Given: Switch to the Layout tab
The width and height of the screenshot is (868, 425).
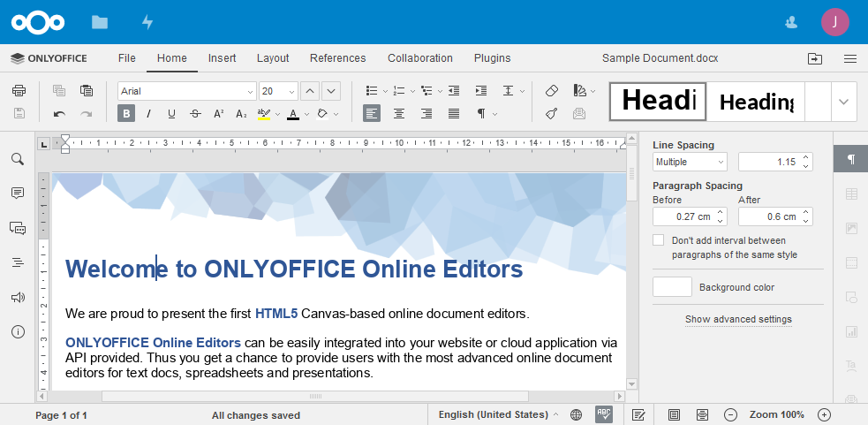Looking at the screenshot, I should [x=273, y=58].
